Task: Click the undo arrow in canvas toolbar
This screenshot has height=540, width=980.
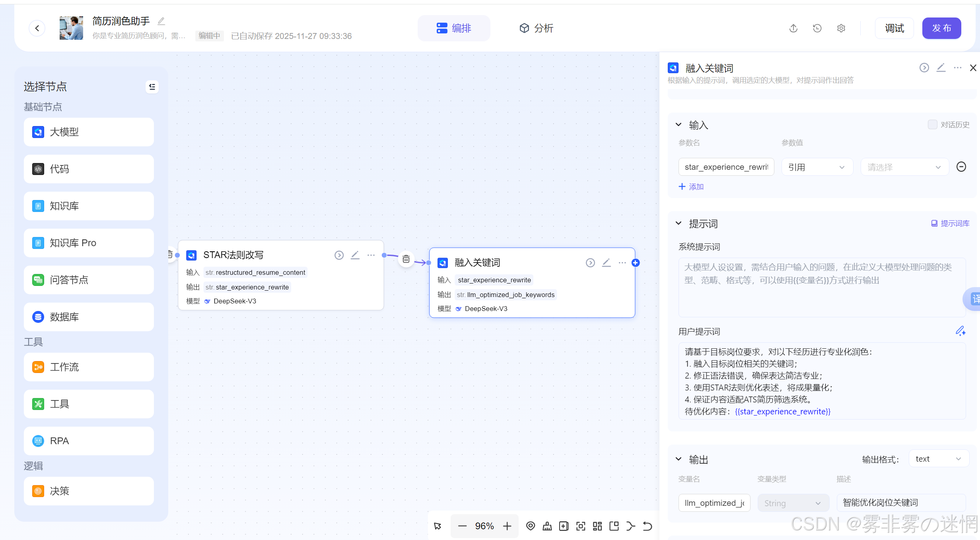Action: coord(647,526)
